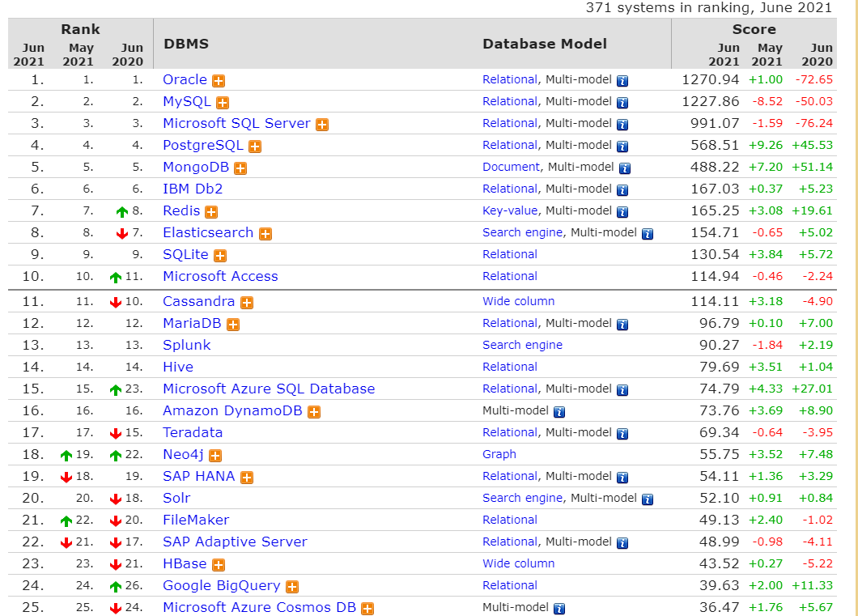Viewport: 858px width, 616px height.
Task: Click the -76.24 change in SQL Server row
Action: coord(813,124)
